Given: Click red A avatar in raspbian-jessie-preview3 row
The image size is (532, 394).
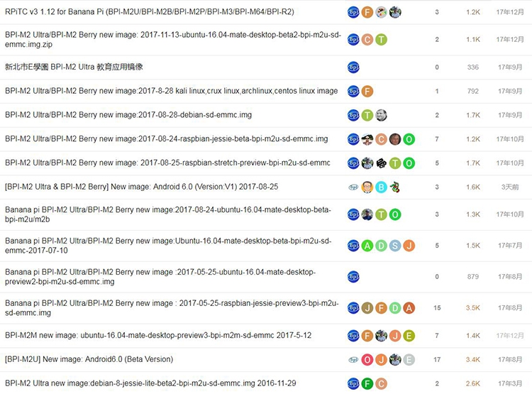Looking at the screenshot, I should click(409, 308).
